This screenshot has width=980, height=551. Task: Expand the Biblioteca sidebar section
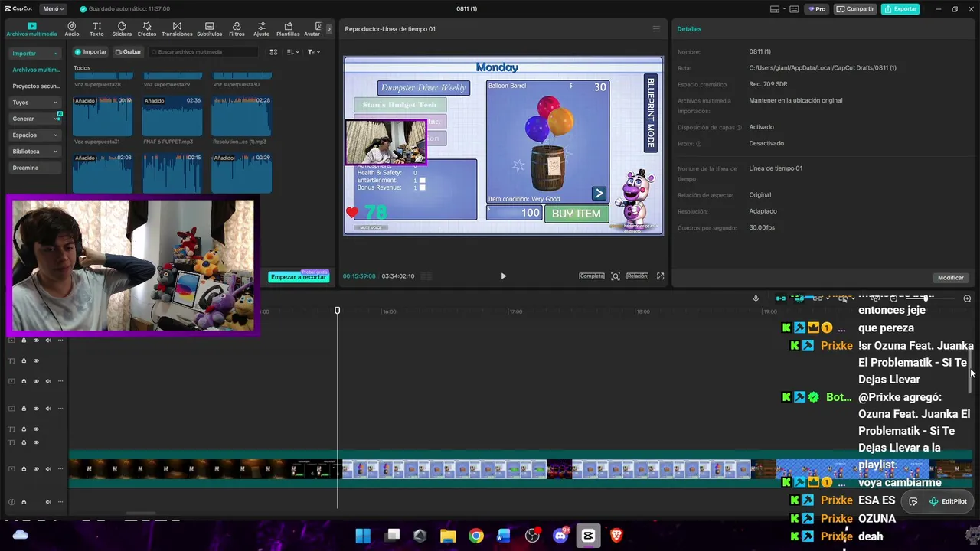(35, 152)
